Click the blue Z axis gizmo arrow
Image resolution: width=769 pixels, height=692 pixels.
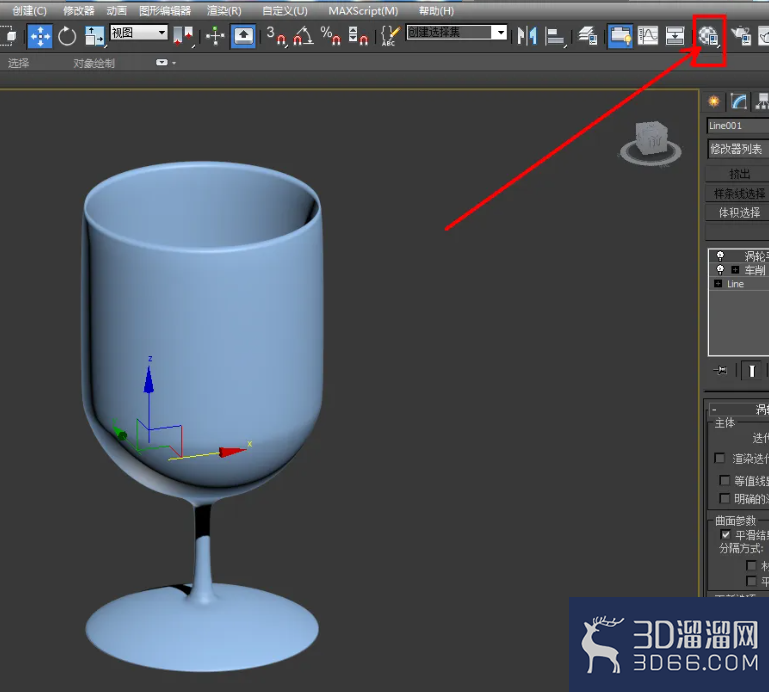(x=149, y=378)
